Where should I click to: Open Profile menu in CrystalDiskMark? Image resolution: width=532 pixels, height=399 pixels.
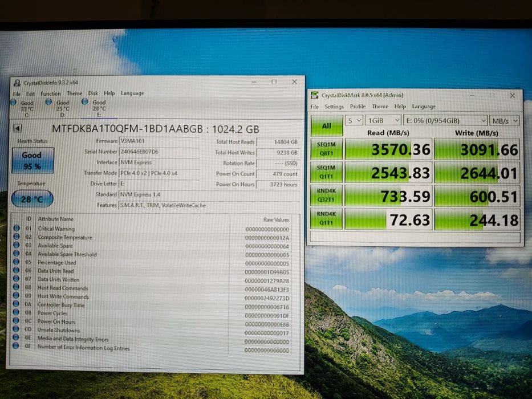(358, 107)
